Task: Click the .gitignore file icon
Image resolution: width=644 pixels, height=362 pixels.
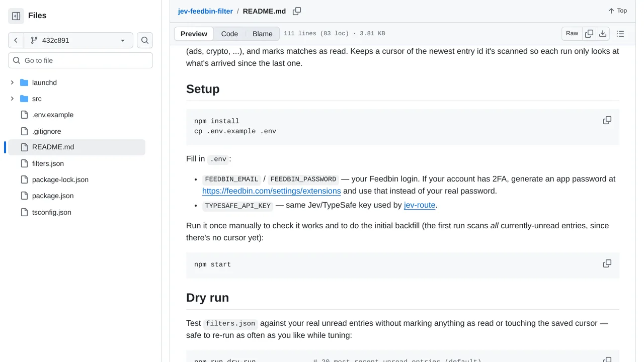Action: pyautogui.click(x=24, y=131)
